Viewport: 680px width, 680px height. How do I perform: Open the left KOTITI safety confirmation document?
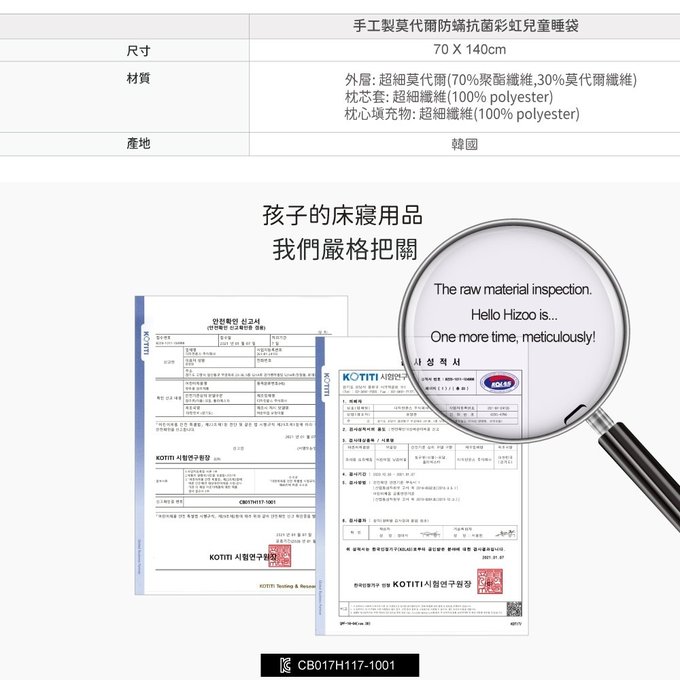coord(226,445)
